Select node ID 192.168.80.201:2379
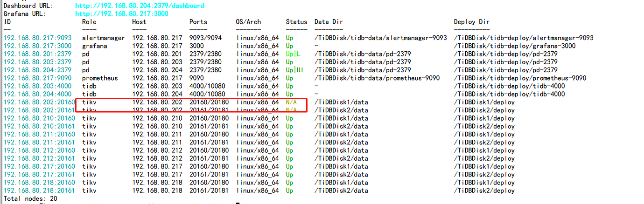 tap(37, 54)
